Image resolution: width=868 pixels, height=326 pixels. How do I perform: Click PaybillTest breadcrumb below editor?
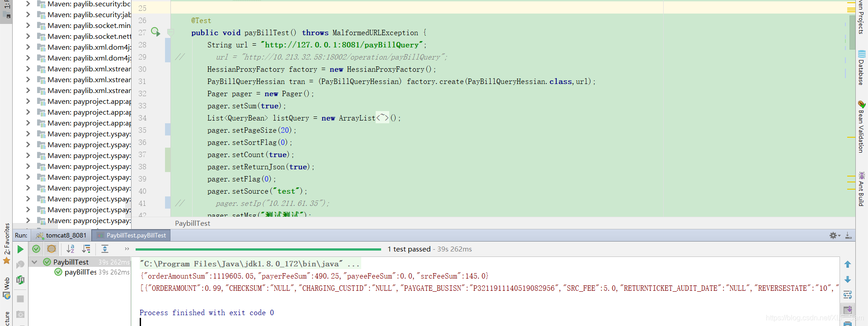(193, 224)
